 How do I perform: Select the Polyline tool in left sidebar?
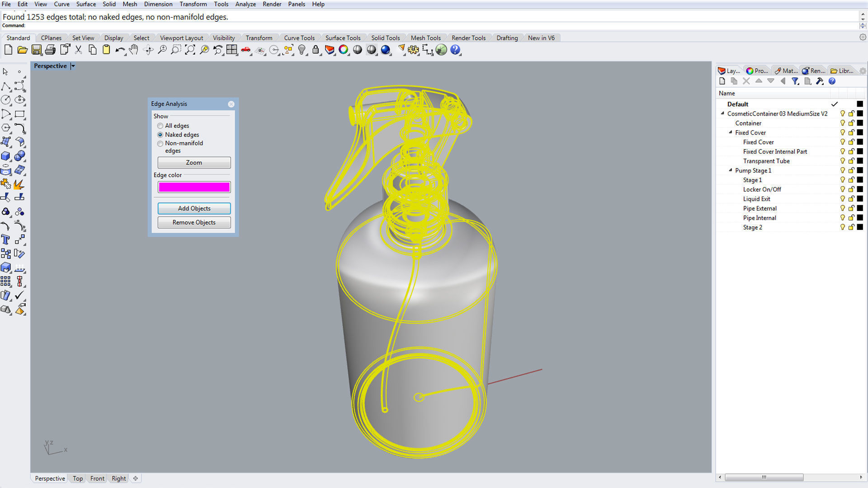pyautogui.click(x=6, y=86)
